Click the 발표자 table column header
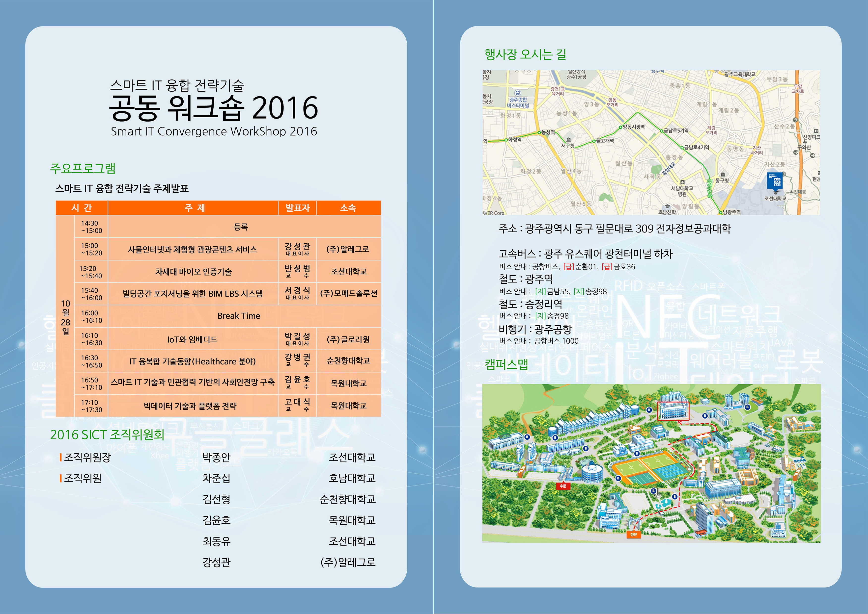Viewport: 868px width, 614px height. coord(297,208)
